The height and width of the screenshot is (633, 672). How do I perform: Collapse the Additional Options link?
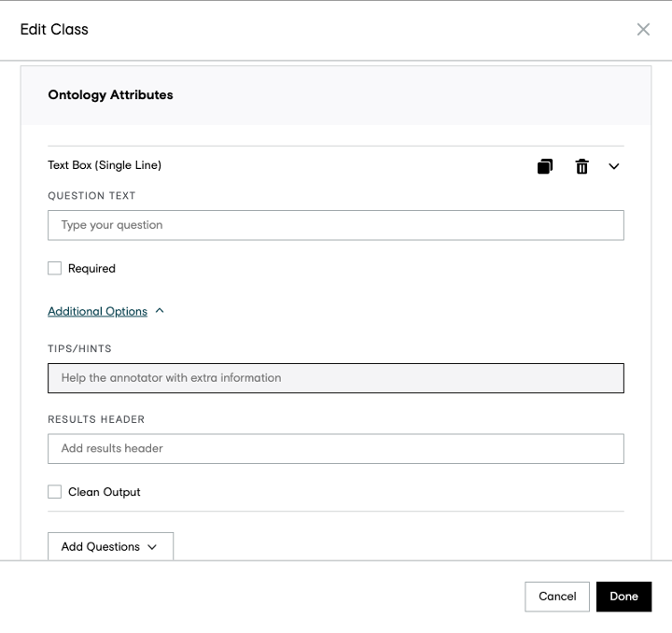tap(97, 311)
